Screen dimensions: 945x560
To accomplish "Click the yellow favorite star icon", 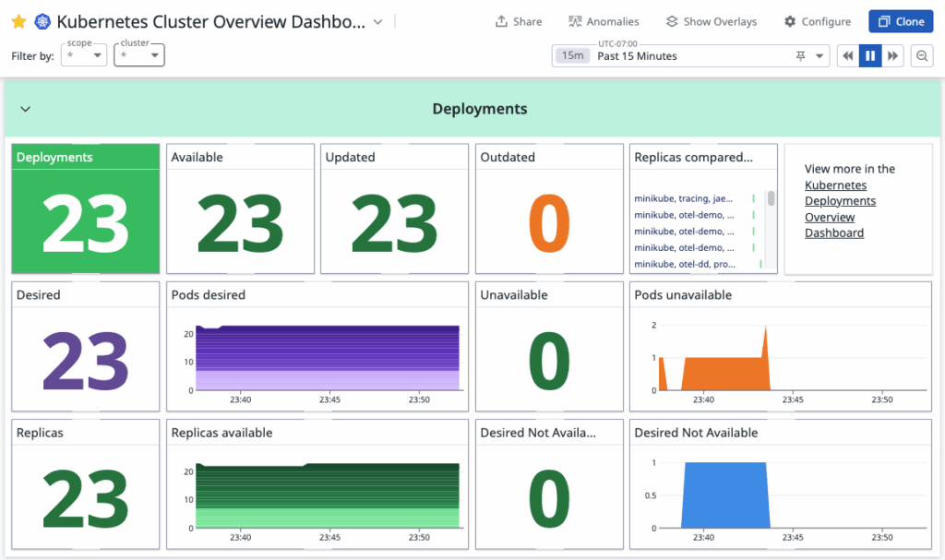I will pos(18,21).
